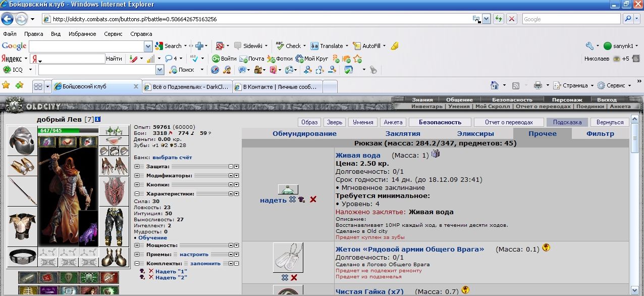Select the Заклятия inventory tab
Screen dimensions: 644x296
[403, 134]
